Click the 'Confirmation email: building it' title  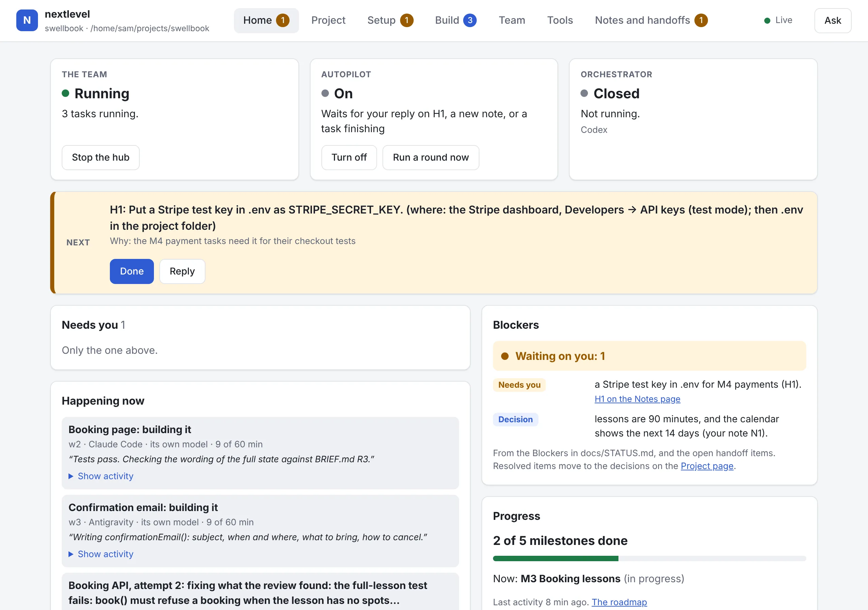point(143,508)
